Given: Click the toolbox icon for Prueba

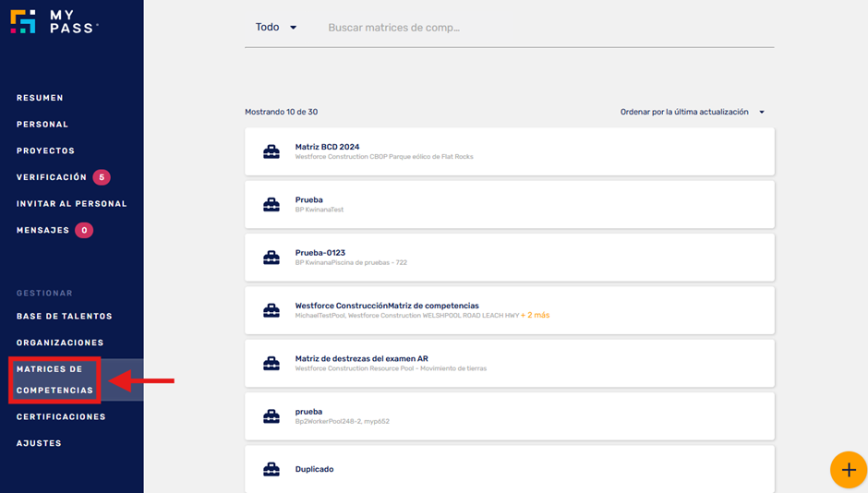Looking at the screenshot, I should [x=271, y=205].
